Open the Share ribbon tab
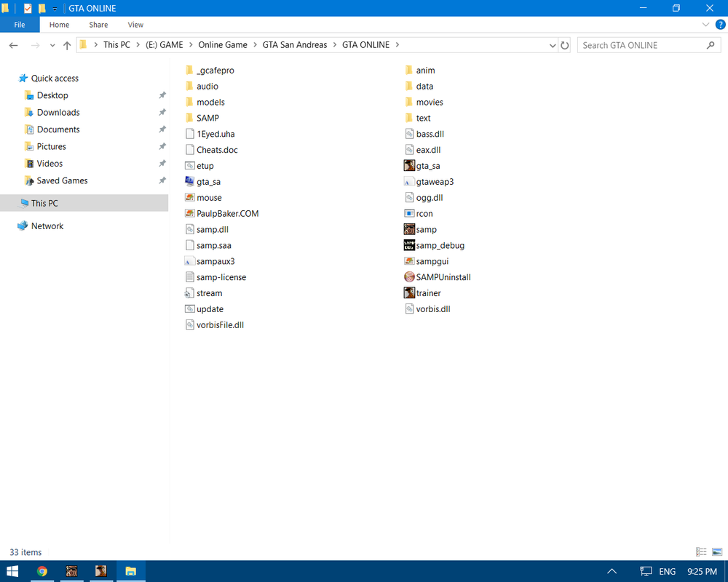 pyautogui.click(x=98, y=25)
